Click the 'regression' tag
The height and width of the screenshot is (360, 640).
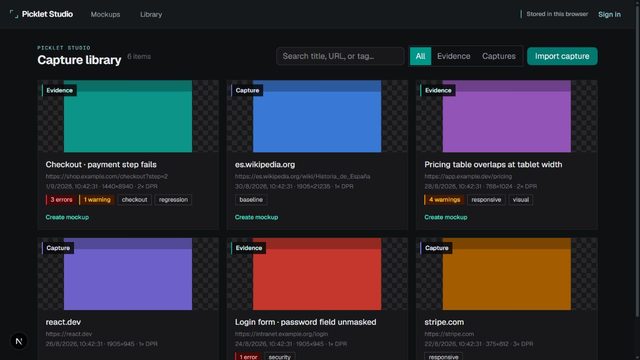point(173,200)
